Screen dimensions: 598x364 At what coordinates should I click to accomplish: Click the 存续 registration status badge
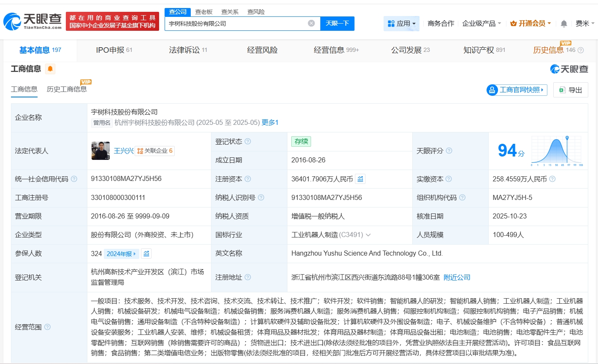point(301,141)
